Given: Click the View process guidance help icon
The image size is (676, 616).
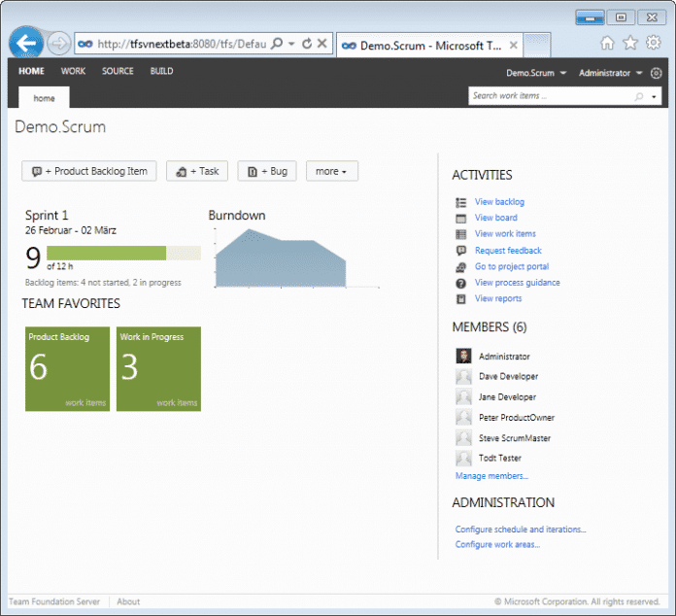Looking at the screenshot, I should [461, 283].
